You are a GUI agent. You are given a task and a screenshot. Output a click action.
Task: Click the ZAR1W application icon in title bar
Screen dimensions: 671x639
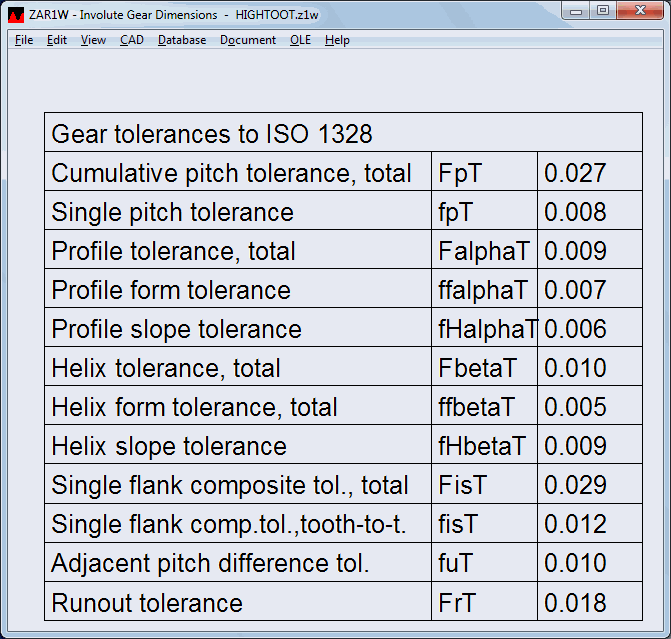point(17,12)
